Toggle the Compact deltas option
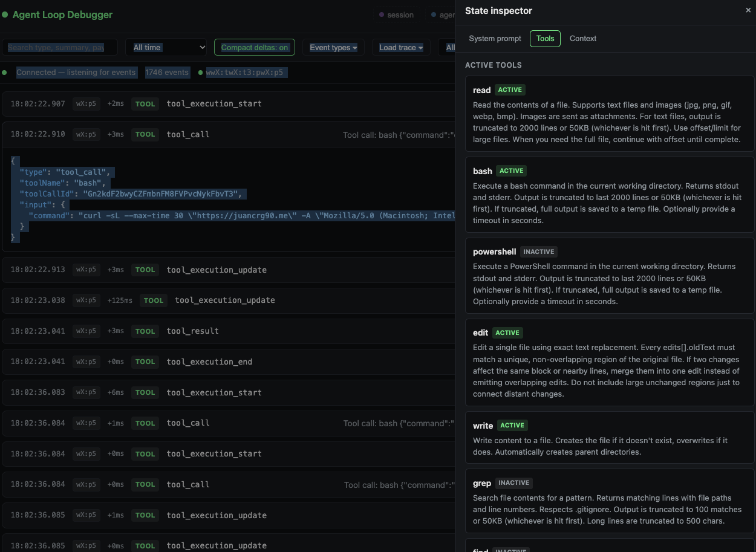This screenshot has width=756, height=552. point(254,47)
